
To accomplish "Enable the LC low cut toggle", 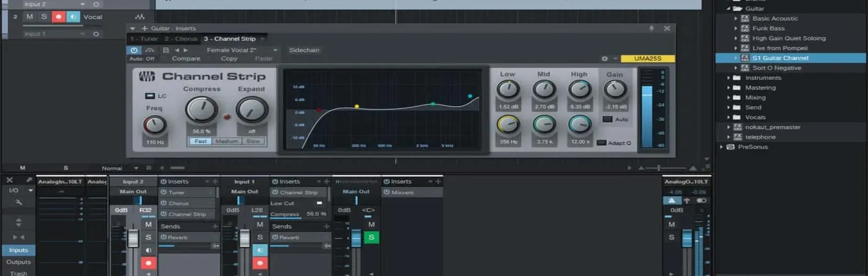I will pyautogui.click(x=150, y=96).
